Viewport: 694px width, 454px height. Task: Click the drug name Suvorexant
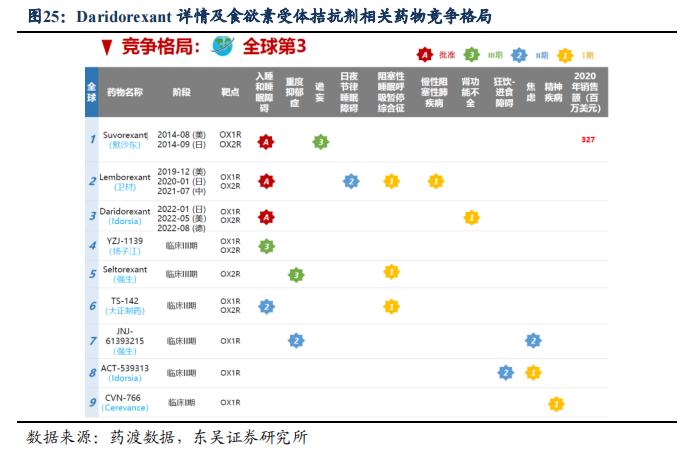pyautogui.click(x=125, y=135)
